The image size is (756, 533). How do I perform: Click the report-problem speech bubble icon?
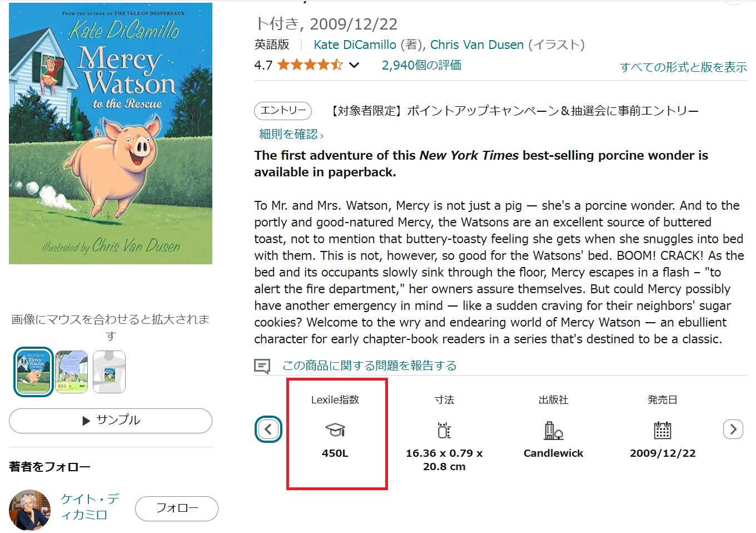coord(262,366)
